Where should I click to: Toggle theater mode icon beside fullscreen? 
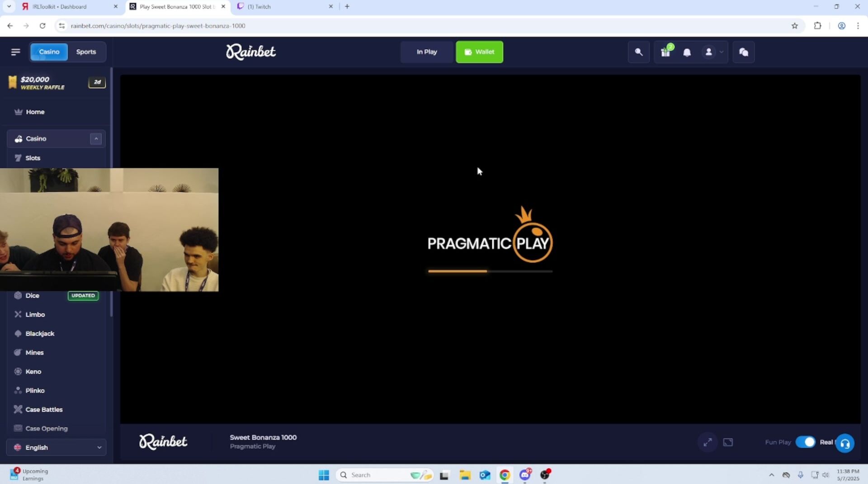(728, 442)
